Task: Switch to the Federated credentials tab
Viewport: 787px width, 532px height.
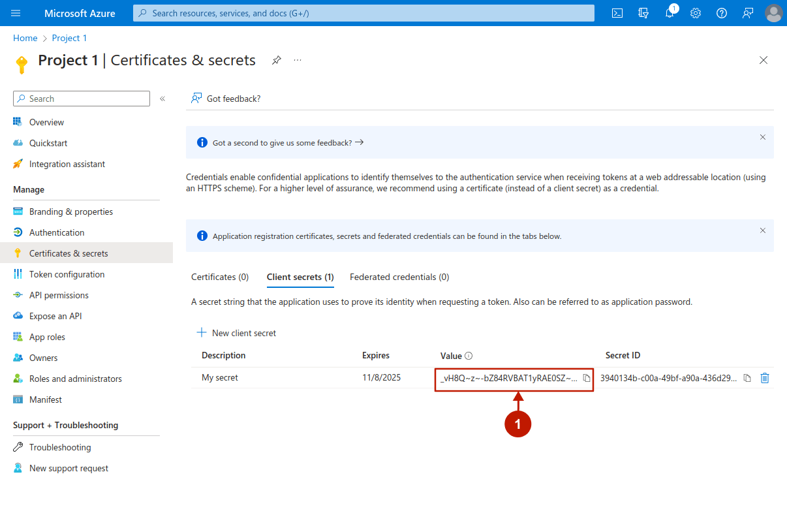Action: [x=399, y=277]
